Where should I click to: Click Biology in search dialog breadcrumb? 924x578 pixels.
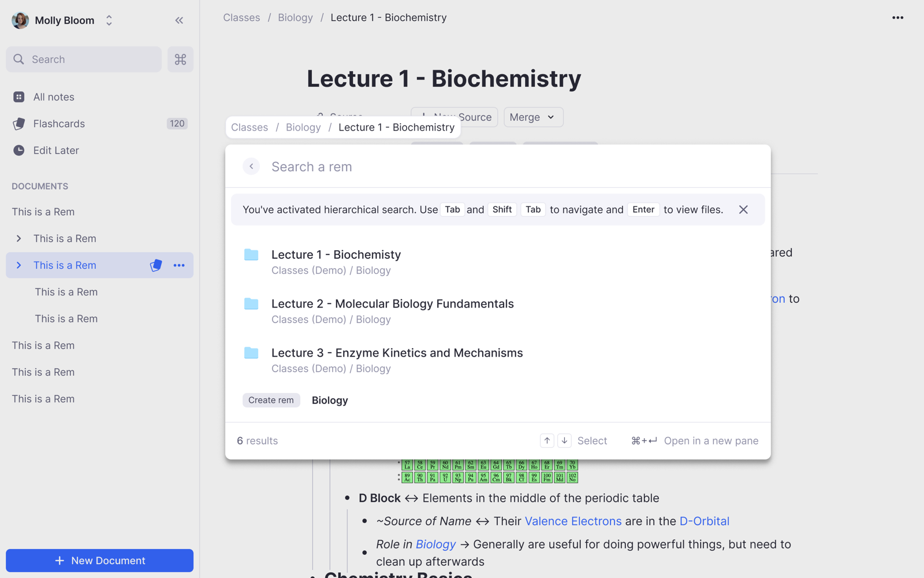tap(303, 127)
